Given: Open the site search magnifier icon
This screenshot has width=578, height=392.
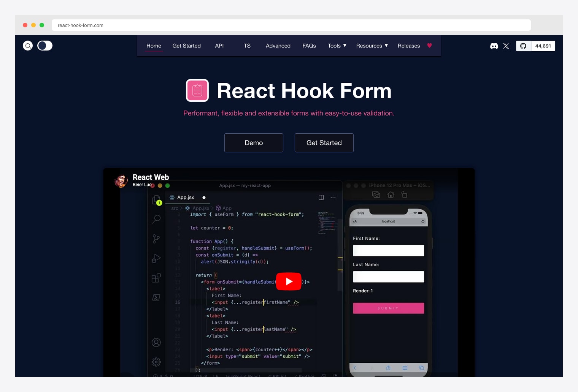Looking at the screenshot, I should [28, 46].
